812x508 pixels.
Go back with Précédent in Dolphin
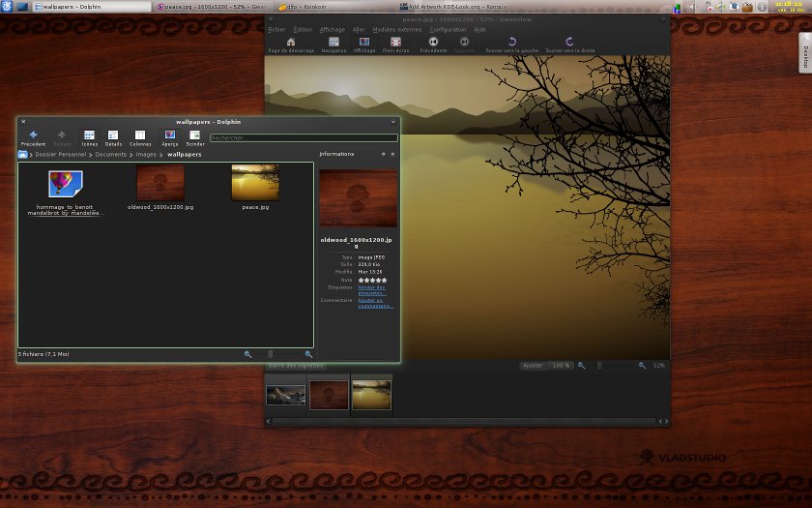[33, 137]
